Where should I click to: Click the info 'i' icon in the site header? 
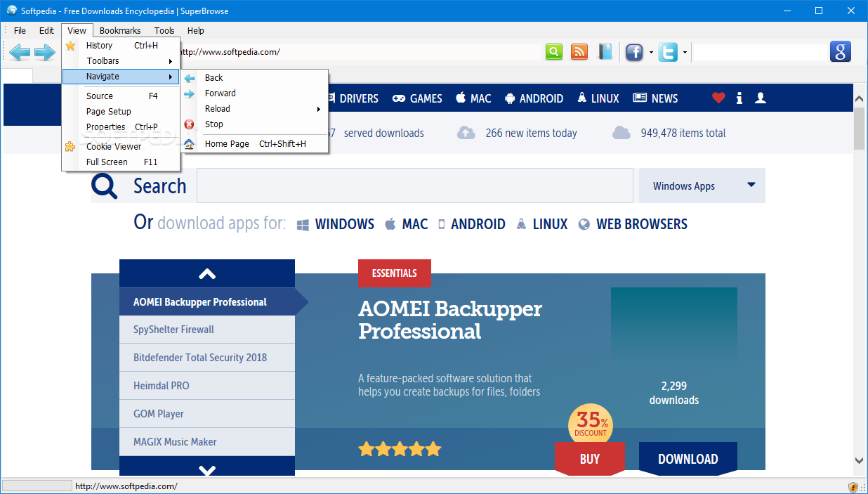[739, 98]
